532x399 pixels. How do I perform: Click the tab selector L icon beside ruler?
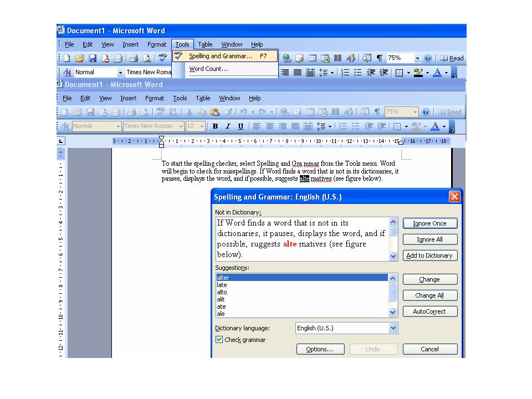tap(61, 141)
